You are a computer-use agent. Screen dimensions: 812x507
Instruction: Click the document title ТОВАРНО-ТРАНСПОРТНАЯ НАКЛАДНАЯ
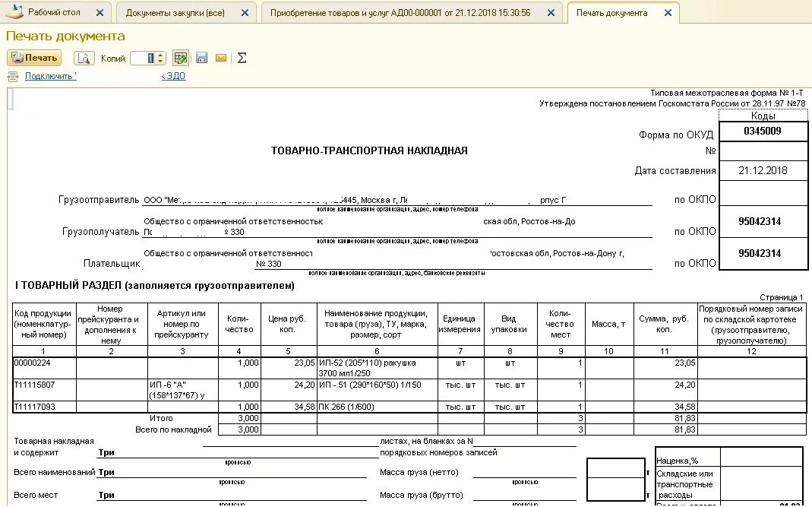point(369,151)
